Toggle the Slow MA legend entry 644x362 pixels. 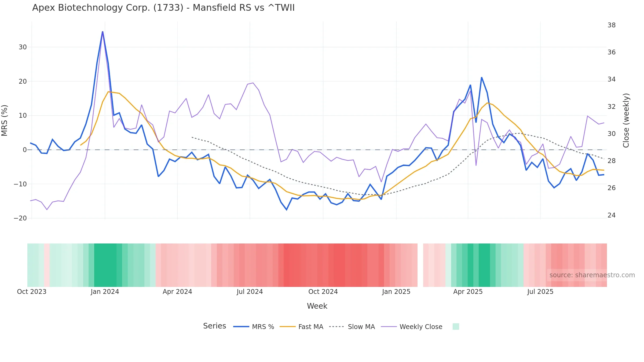tap(352, 327)
